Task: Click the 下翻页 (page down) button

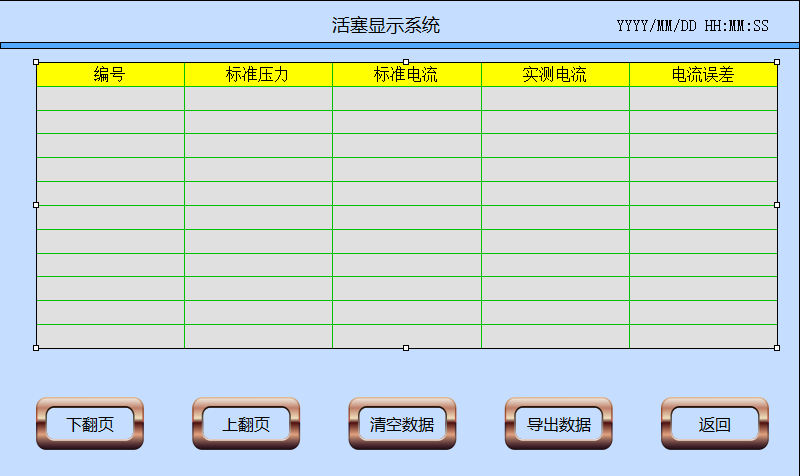Action: (90, 424)
